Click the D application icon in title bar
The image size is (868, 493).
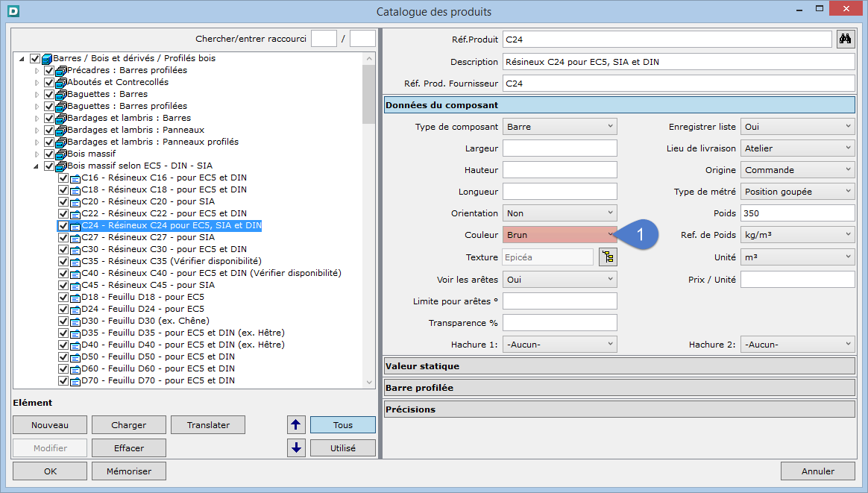(x=12, y=11)
